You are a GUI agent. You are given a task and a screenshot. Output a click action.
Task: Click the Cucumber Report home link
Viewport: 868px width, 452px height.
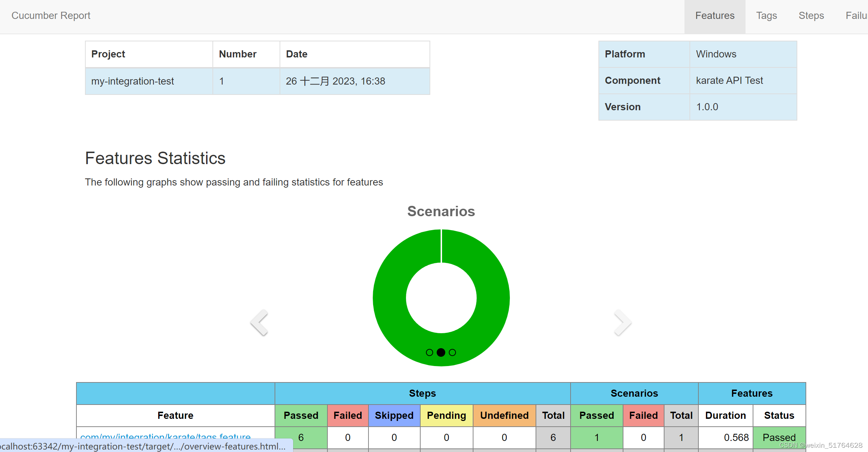(x=50, y=16)
